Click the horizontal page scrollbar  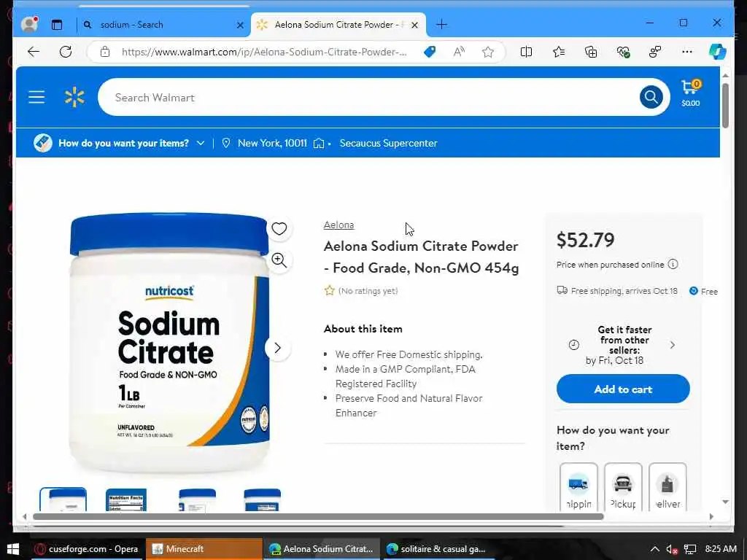[x=318, y=517]
